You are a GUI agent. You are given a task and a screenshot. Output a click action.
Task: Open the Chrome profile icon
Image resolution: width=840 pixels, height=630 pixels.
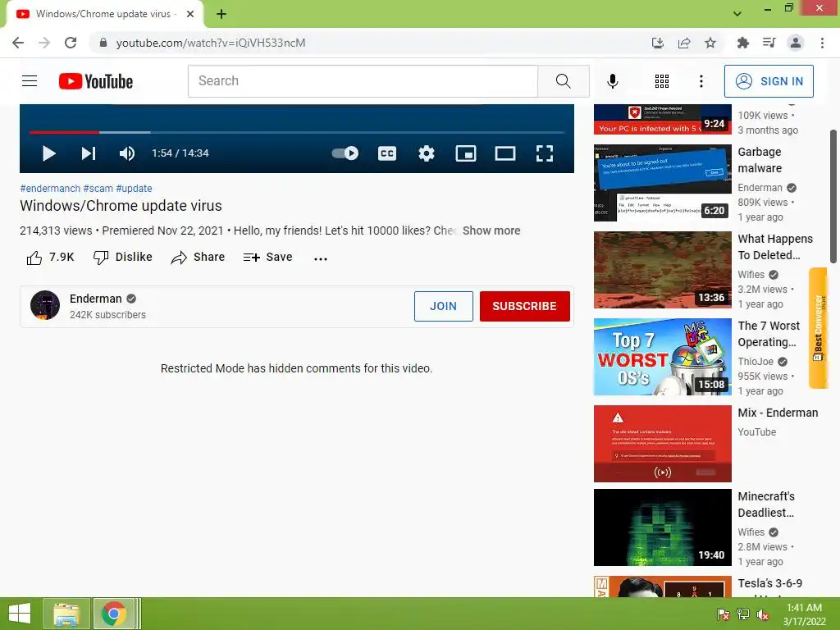point(796,43)
